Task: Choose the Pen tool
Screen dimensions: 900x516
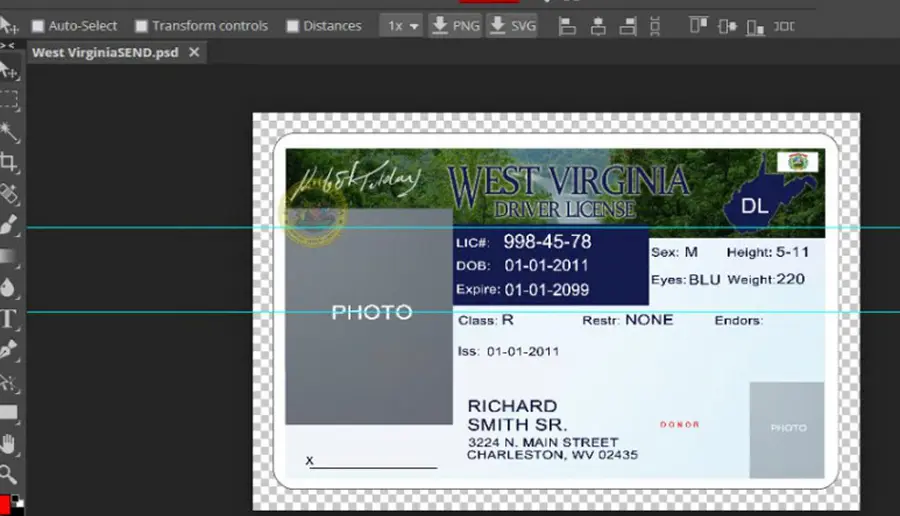Action: (9, 350)
